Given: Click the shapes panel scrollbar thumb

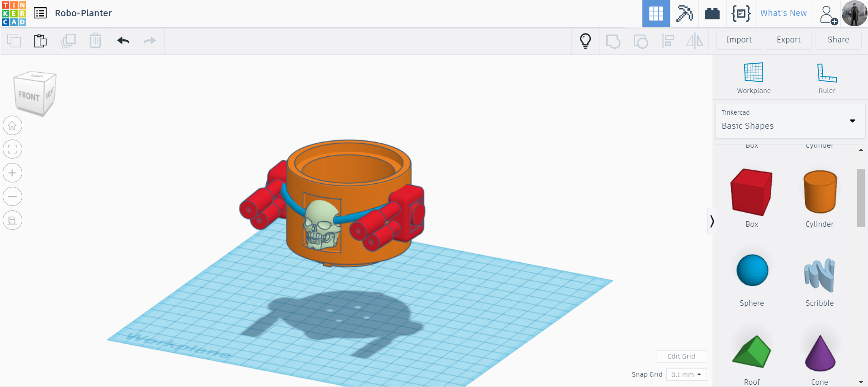Looking at the screenshot, I should click(x=861, y=198).
